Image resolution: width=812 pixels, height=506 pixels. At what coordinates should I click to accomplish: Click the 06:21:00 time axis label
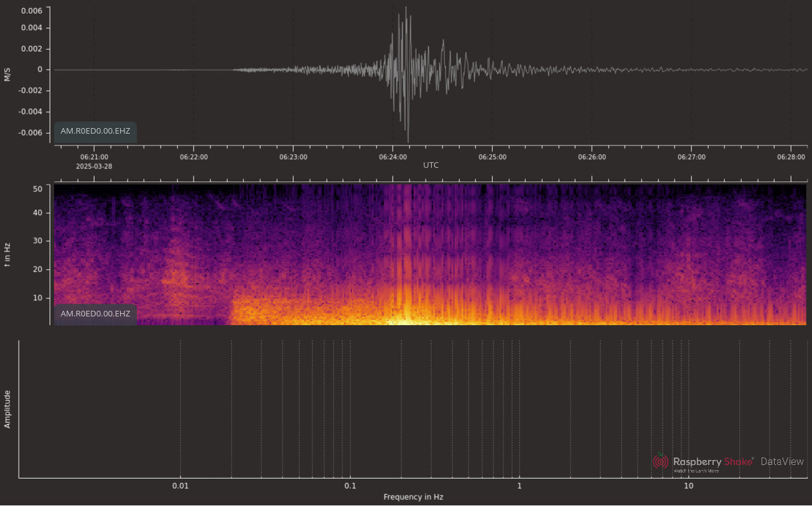(94, 157)
